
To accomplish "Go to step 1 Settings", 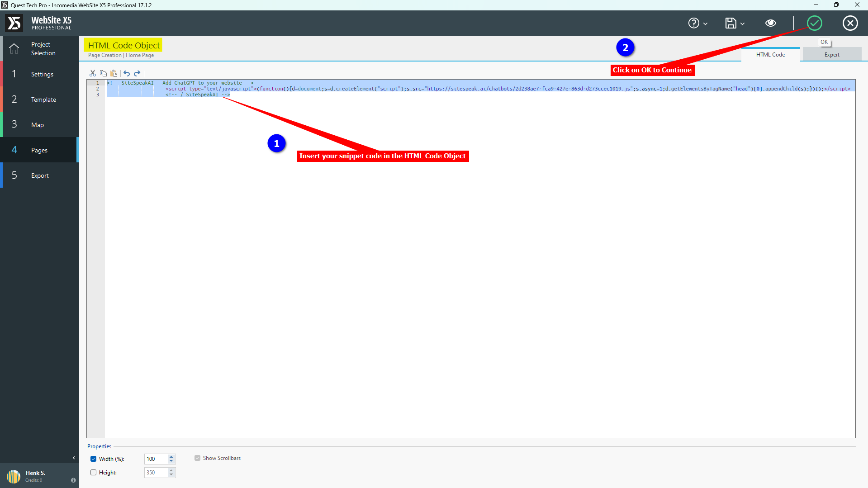I will click(x=40, y=74).
